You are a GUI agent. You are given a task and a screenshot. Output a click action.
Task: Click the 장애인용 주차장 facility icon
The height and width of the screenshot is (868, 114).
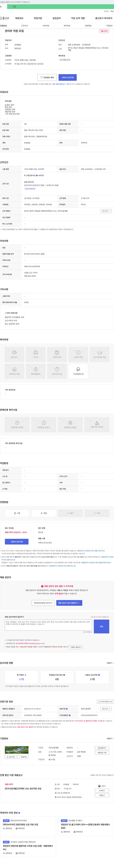17,425
